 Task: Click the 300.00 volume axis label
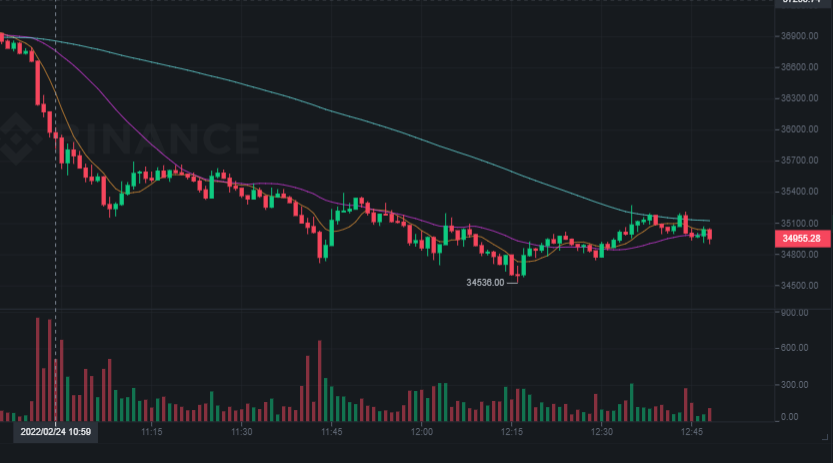795,384
